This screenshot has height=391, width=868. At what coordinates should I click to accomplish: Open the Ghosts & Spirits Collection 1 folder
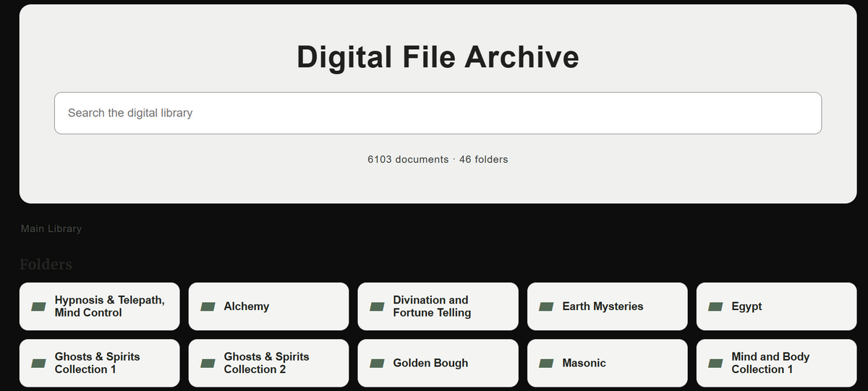(100, 363)
